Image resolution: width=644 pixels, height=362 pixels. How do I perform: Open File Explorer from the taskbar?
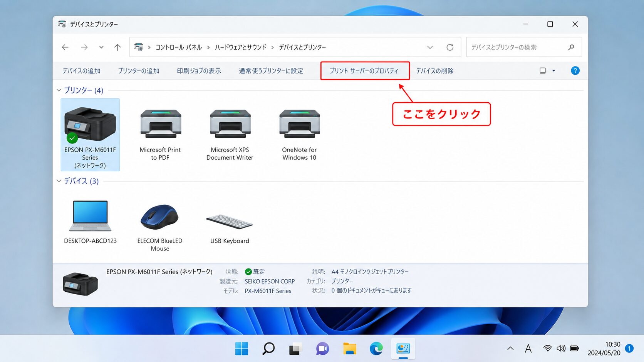click(x=349, y=349)
